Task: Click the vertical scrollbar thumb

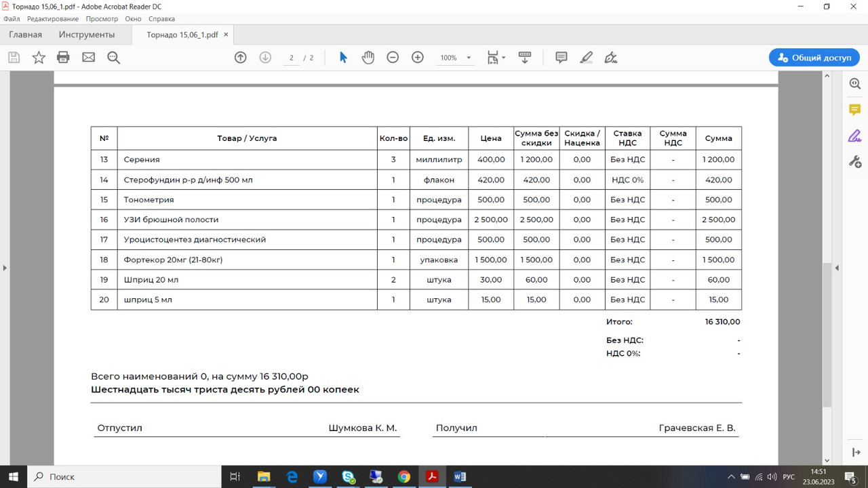Action: click(827, 335)
